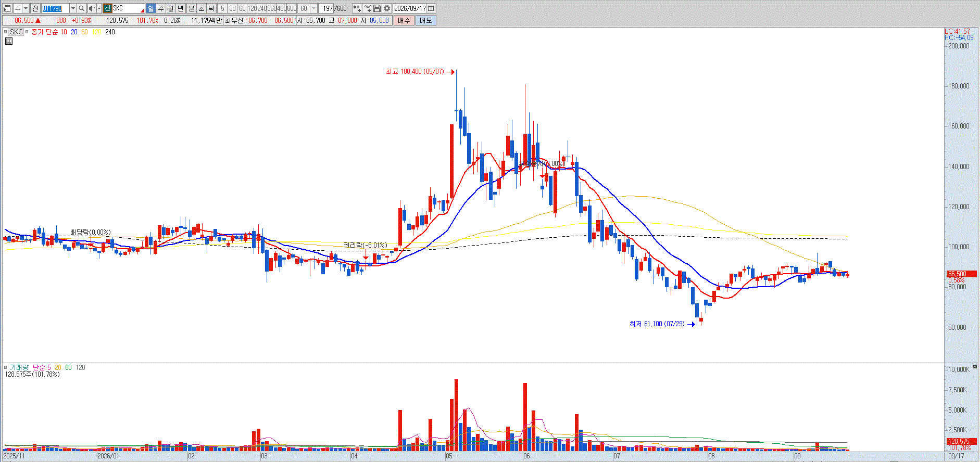Click the settings gear icon
Screen dimensions: 980x462
(x=387, y=8)
